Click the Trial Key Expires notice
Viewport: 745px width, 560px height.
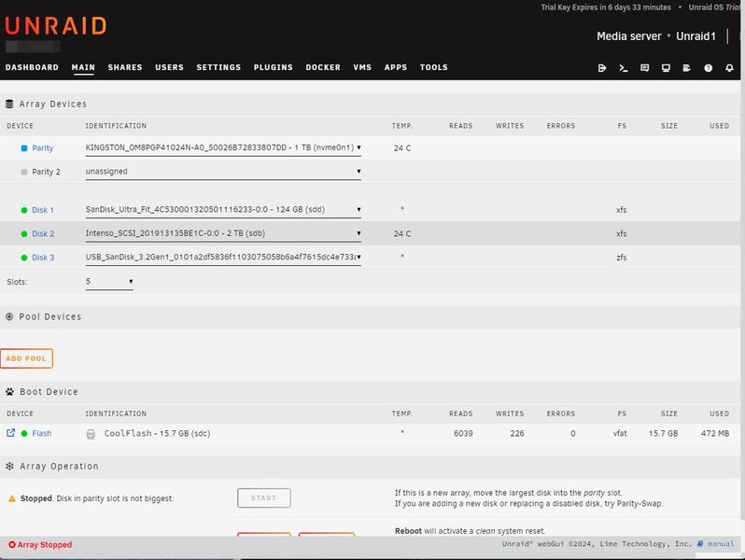point(606,7)
